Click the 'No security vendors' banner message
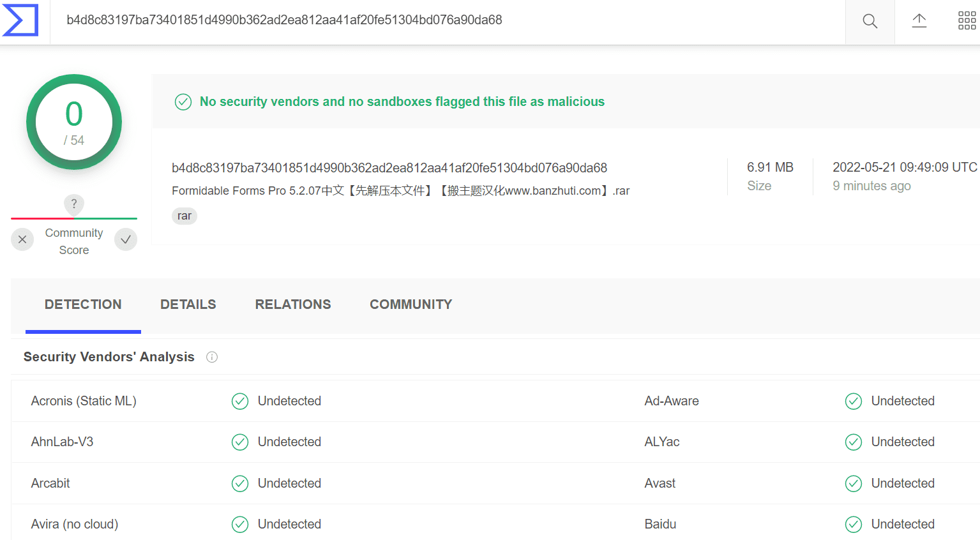 (x=402, y=101)
